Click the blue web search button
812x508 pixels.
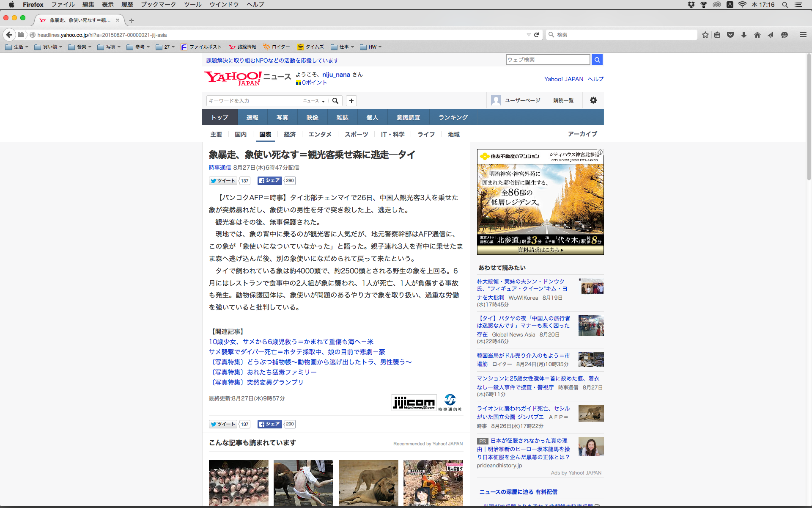[x=597, y=60]
